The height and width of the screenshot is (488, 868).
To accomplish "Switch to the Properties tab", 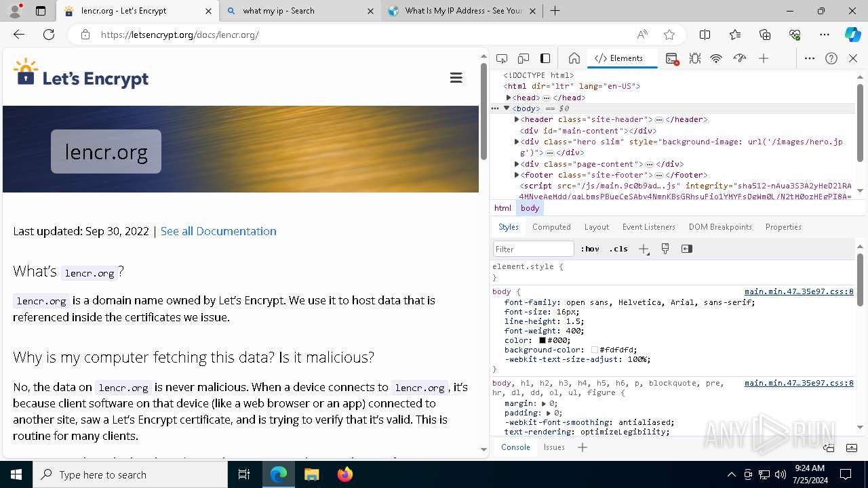I will pyautogui.click(x=783, y=227).
